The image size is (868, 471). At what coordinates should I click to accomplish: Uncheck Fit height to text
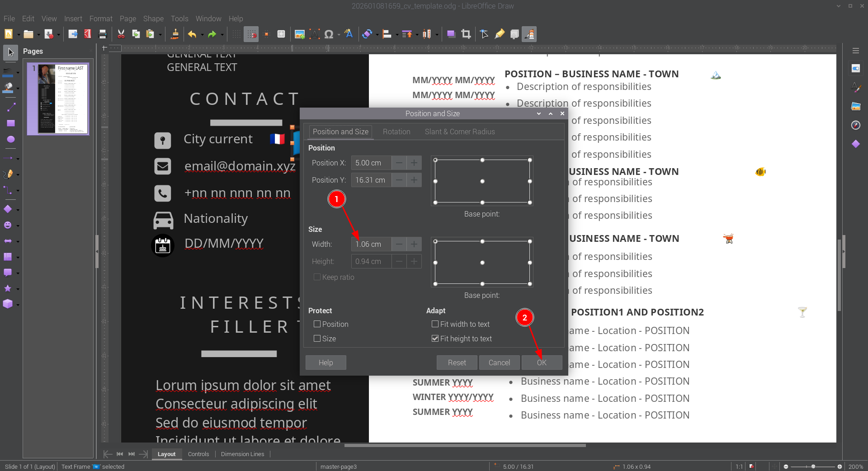coord(435,339)
